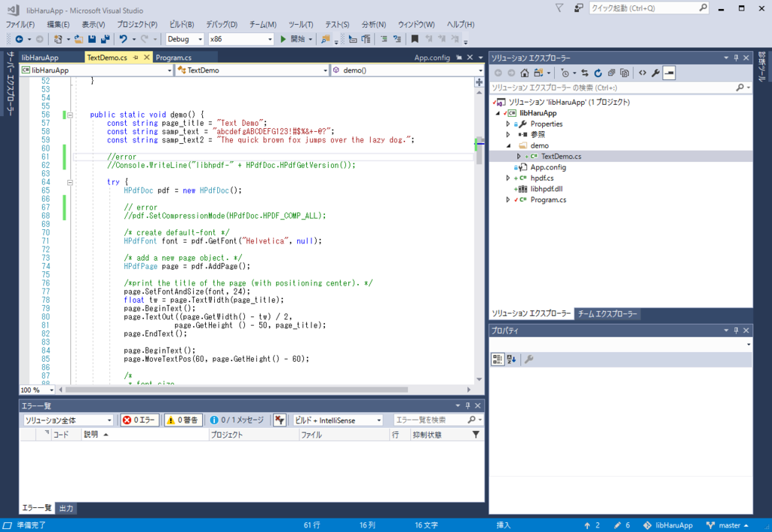Save the current file with the disk icon
Viewport: 772px width, 532px height.
(92, 39)
